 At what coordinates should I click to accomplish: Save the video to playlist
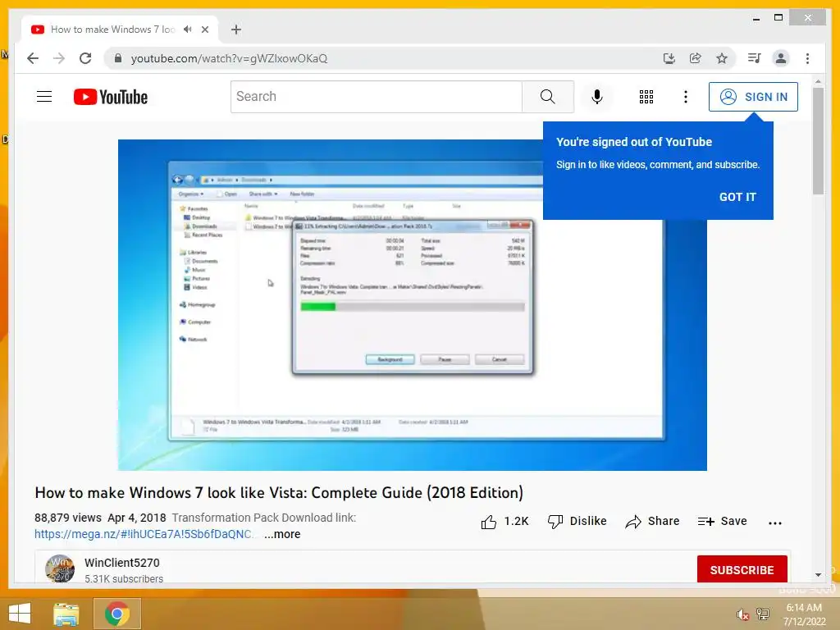click(722, 521)
